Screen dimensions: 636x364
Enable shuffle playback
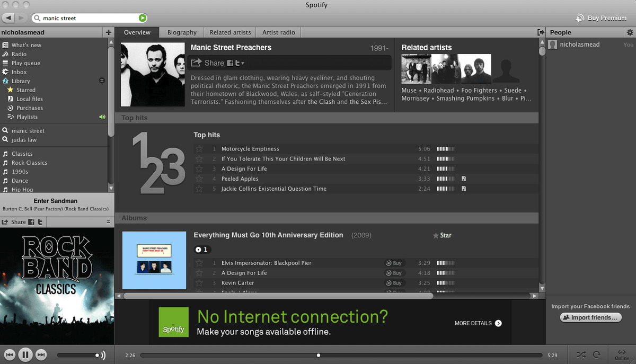(x=581, y=354)
